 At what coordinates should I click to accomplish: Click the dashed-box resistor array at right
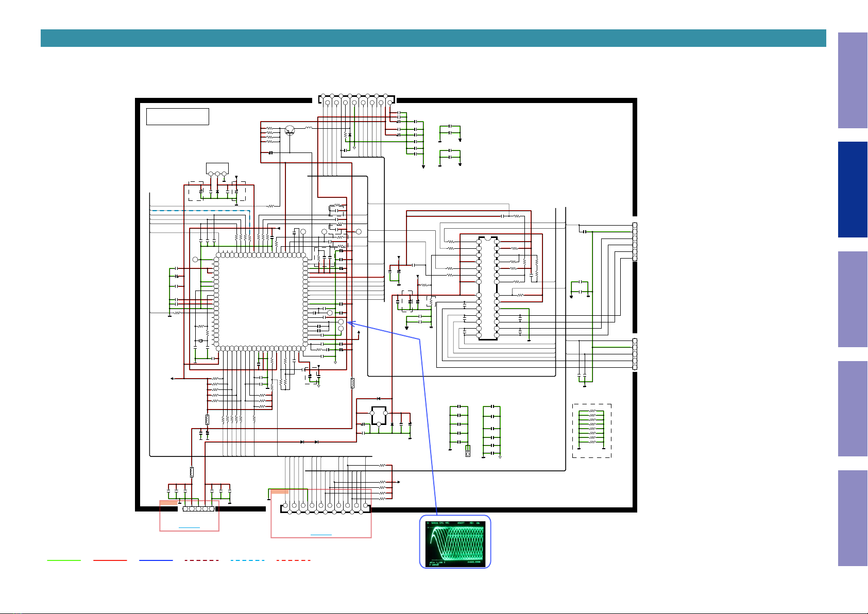pos(592,431)
